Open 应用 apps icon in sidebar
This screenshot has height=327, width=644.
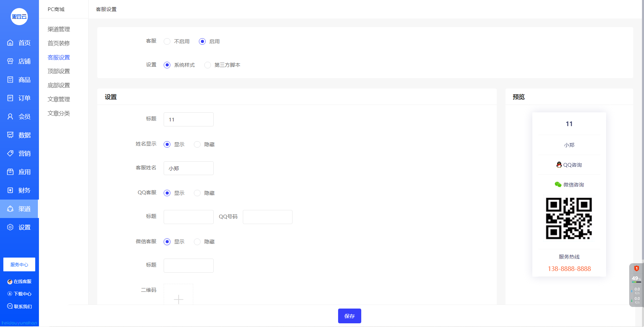[x=10, y=172]
